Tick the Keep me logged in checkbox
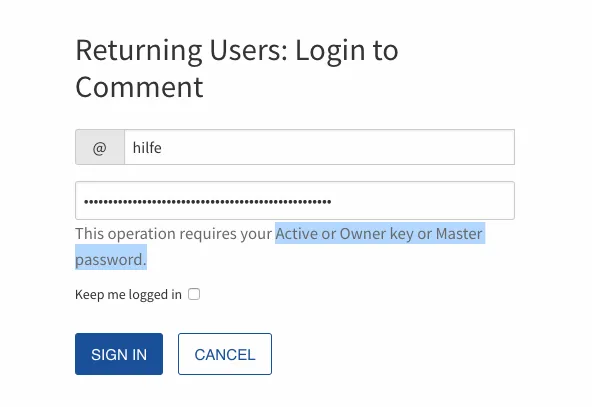Viewport: 592px width, 407px height. tap(194, 294)
